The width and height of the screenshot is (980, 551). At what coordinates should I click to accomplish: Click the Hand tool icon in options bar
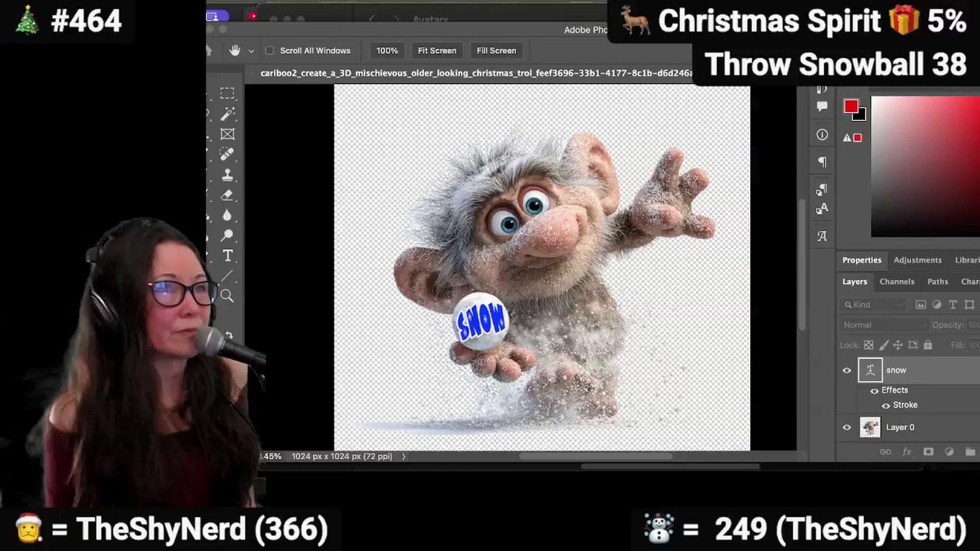pyautogui.click(x=235, y=51)
